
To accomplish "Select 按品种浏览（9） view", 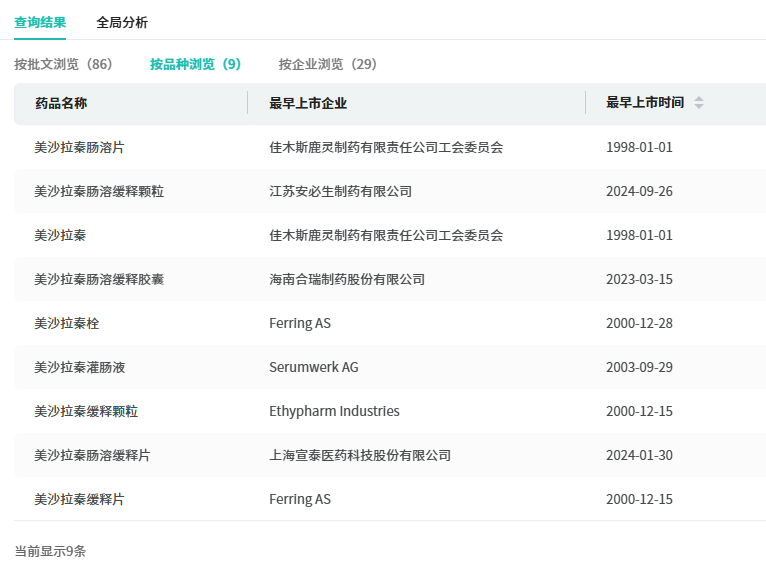I will 195,64.
